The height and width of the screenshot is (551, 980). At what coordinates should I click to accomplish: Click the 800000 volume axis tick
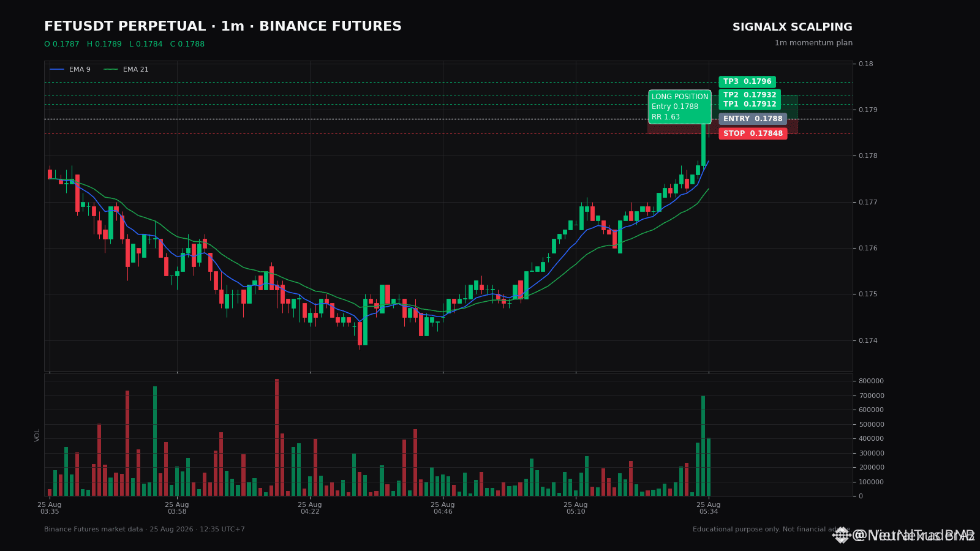click(x=871, y=381)
